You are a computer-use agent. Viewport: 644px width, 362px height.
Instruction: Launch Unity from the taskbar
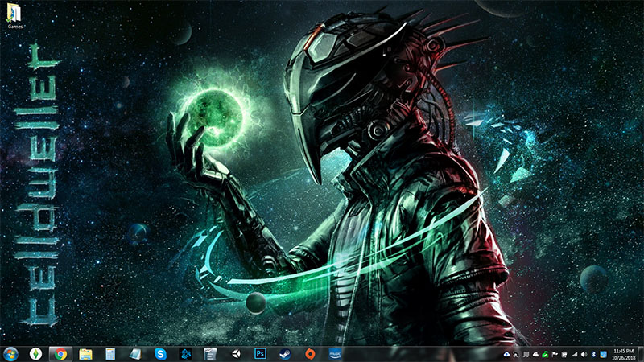point(236,354)
